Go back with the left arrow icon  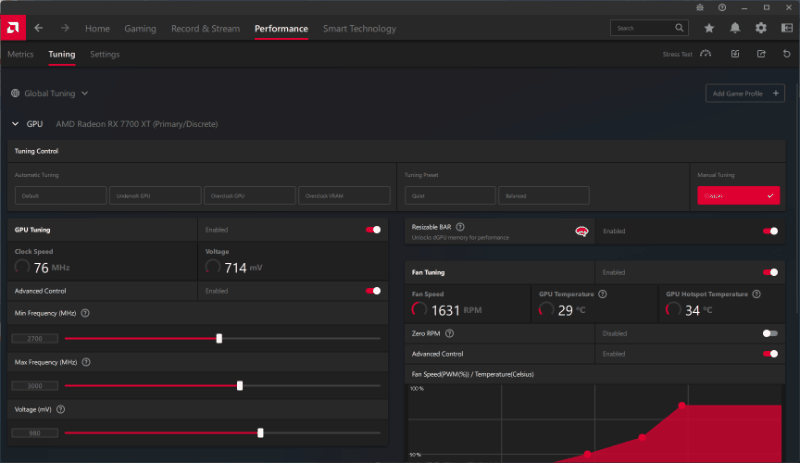pyautogui.click(x=39, y=28)
